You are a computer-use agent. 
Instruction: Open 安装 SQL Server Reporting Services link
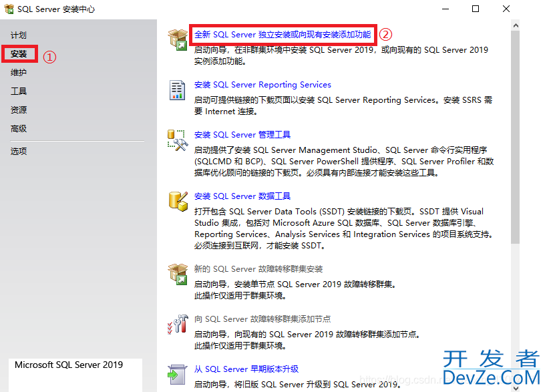coord(262,85)
